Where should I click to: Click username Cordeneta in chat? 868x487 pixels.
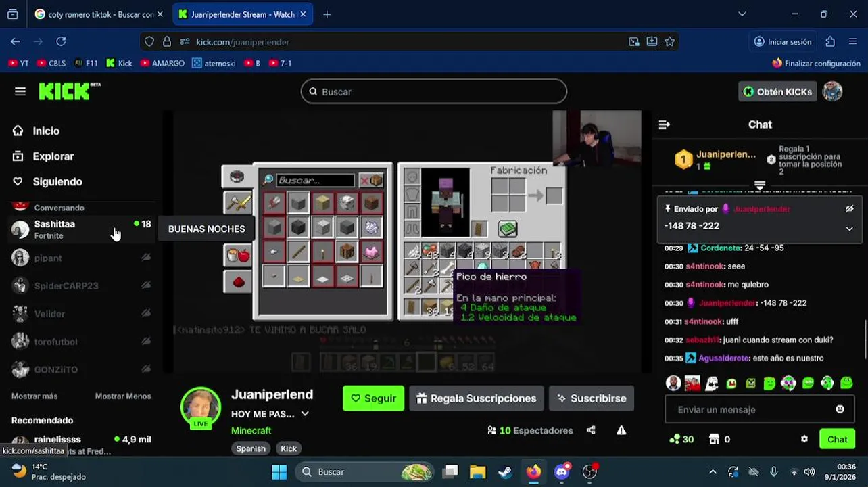tap(721, 248)
